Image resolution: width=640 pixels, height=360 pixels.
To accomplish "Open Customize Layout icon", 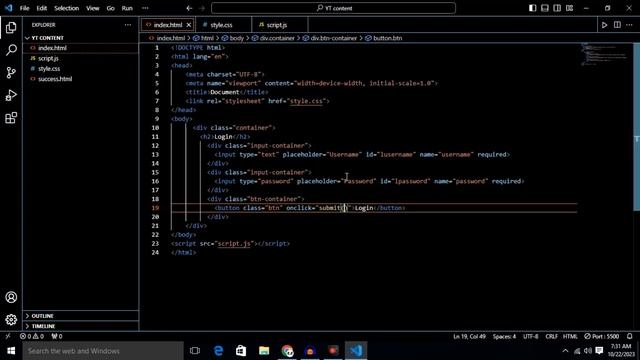I will pos(569,8).
